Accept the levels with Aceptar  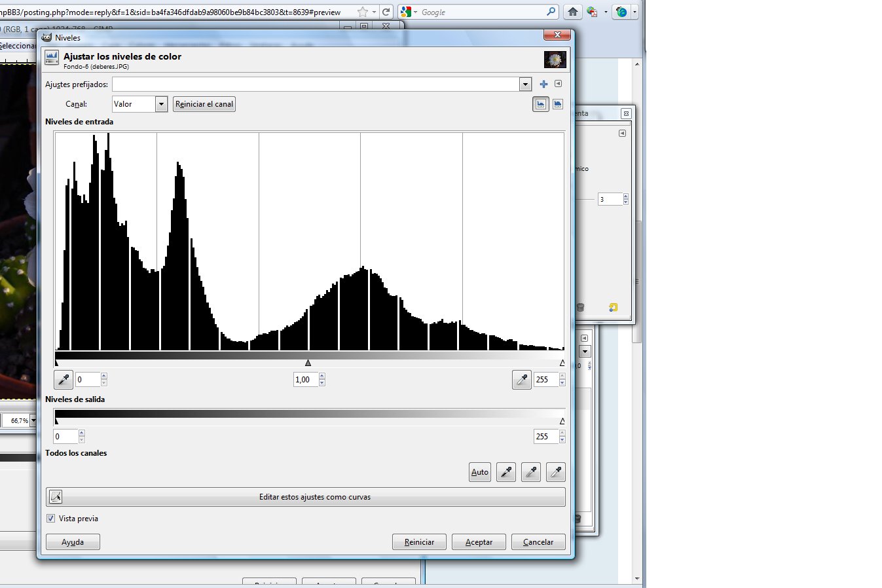(479, 542)
